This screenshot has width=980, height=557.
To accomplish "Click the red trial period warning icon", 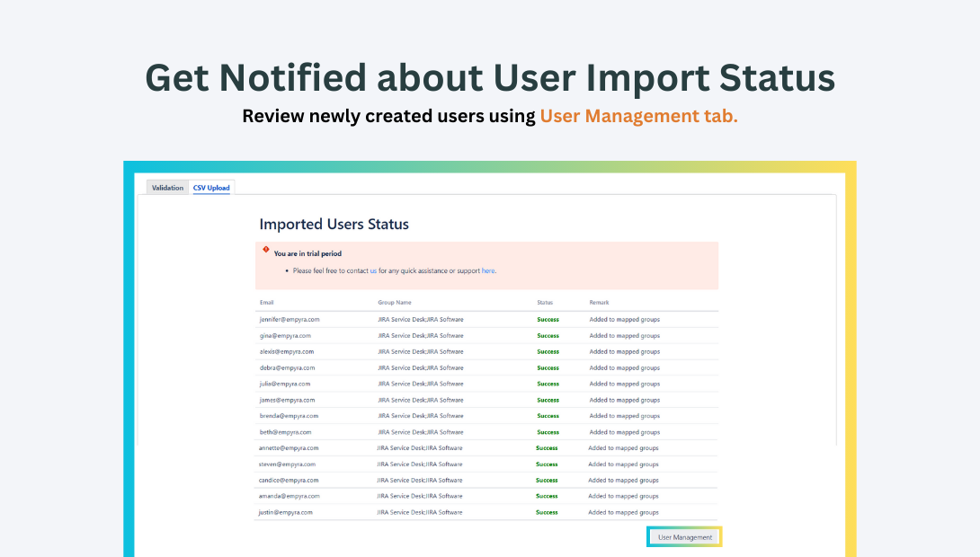I will tap(266, 249).
